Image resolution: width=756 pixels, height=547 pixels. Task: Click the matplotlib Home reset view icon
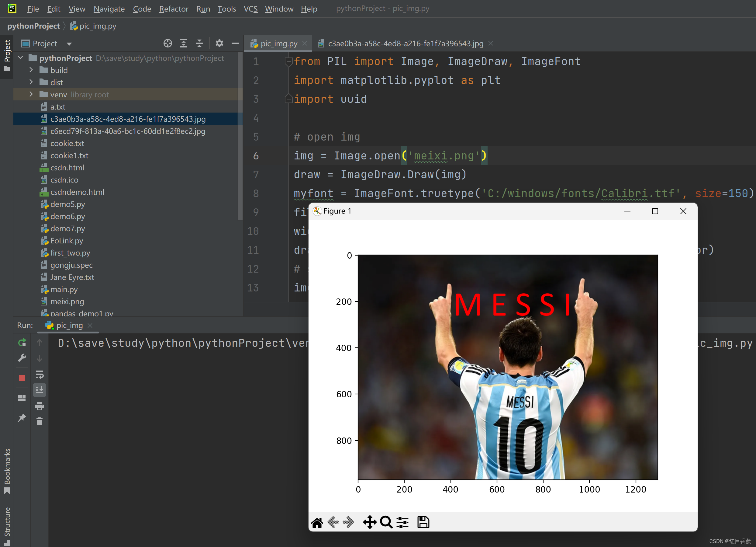(x=317, y=522)
